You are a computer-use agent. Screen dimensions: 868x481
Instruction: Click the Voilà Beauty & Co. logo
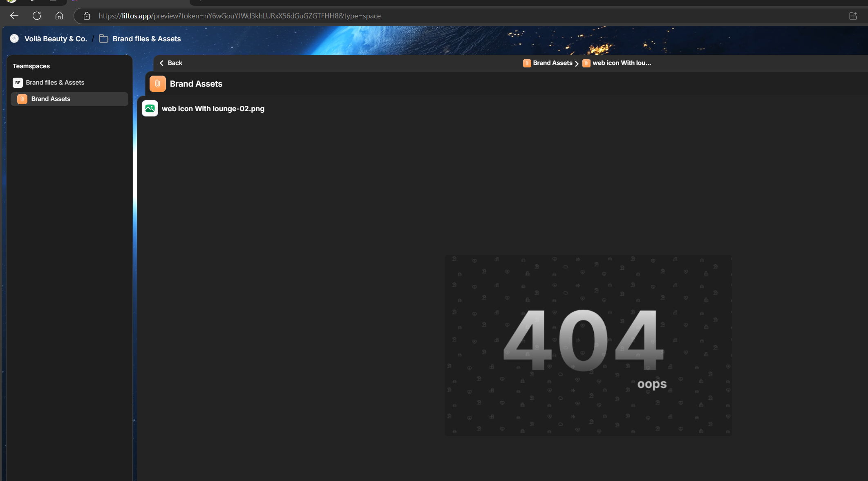(x=15, y=38)
